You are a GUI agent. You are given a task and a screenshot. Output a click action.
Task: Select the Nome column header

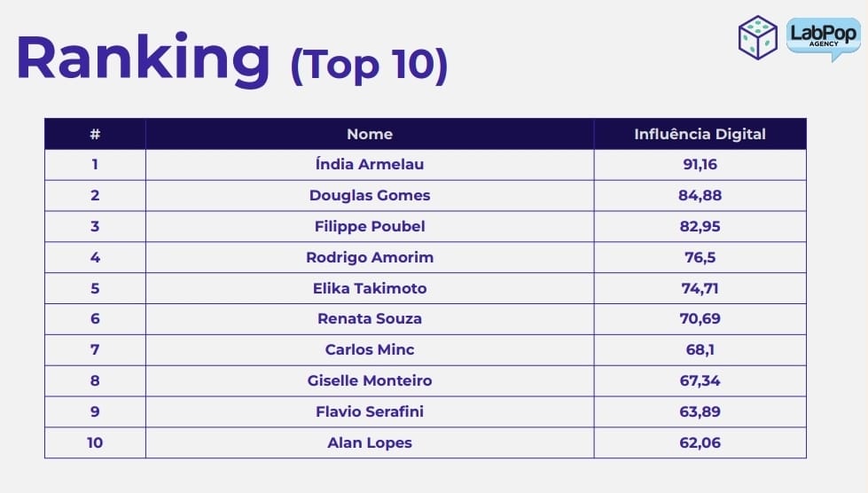pyautogui.click(x=370, y=134)
